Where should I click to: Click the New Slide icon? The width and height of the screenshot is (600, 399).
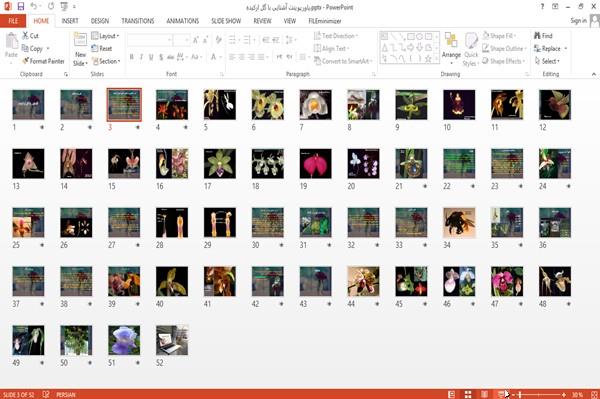(x=80, y=40)
